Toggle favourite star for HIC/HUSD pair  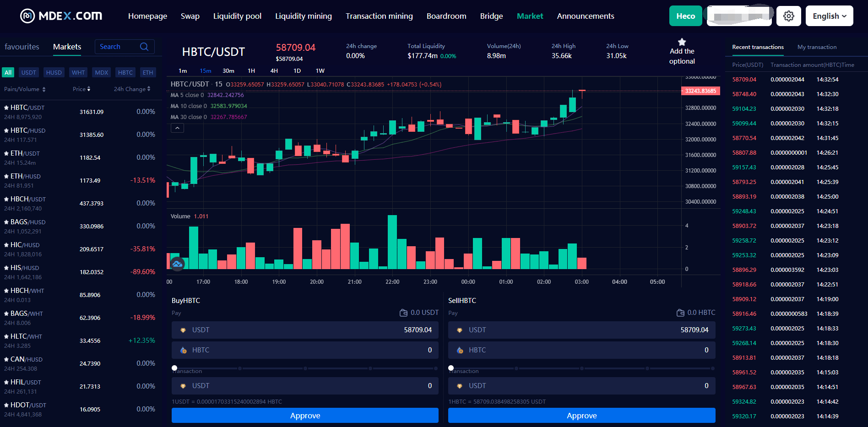point(6,245)
